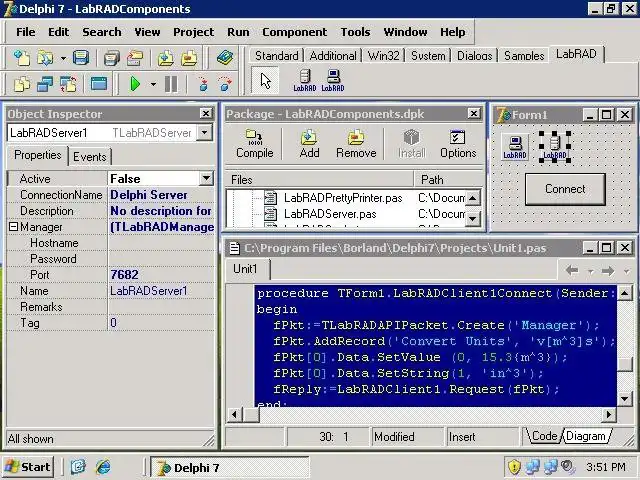640x480 pixels.
Task: Switch to the Win32 palette tab
Action: (x=383, y=56)
